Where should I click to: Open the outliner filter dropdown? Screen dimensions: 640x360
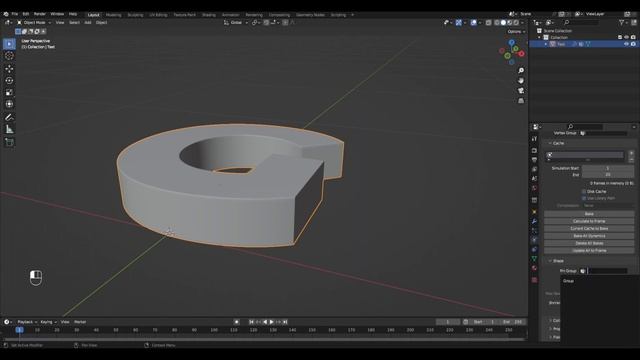[x=623, y=23]
